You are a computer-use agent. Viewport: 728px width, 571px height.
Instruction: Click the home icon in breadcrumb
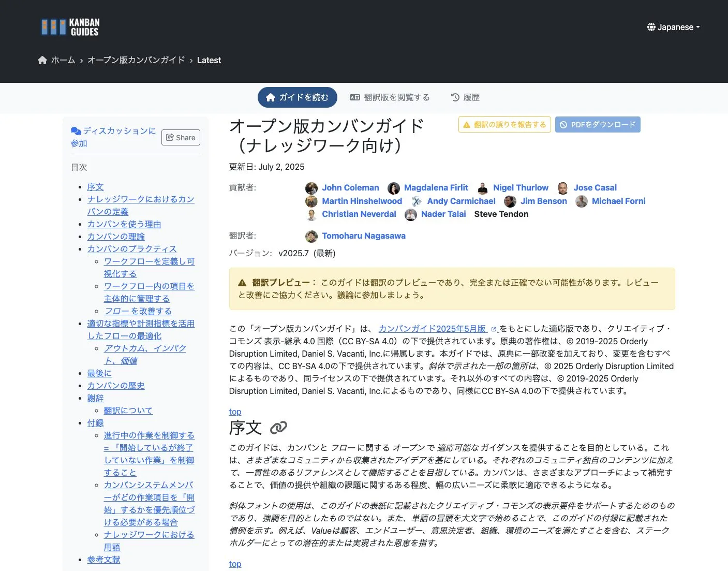(42, 60)
